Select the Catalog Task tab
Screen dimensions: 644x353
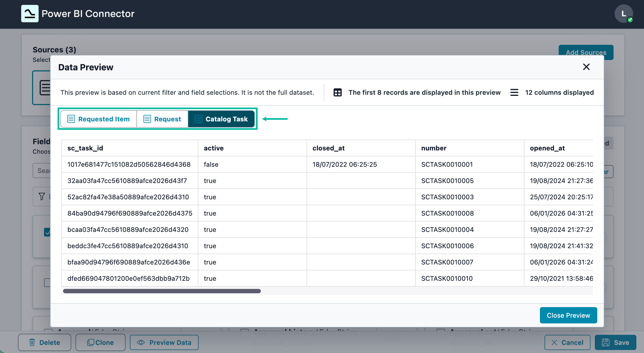[x=221, y=119]
